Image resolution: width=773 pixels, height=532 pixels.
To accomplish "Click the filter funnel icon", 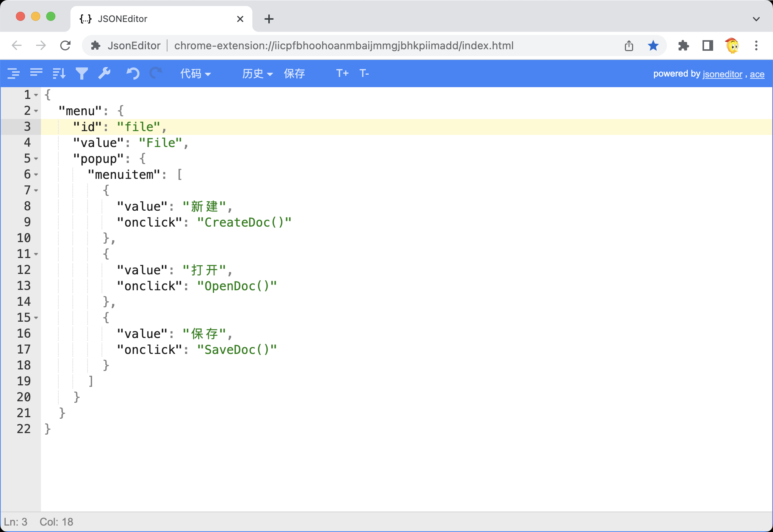I will pyautogui.click(x=81, y=73).
